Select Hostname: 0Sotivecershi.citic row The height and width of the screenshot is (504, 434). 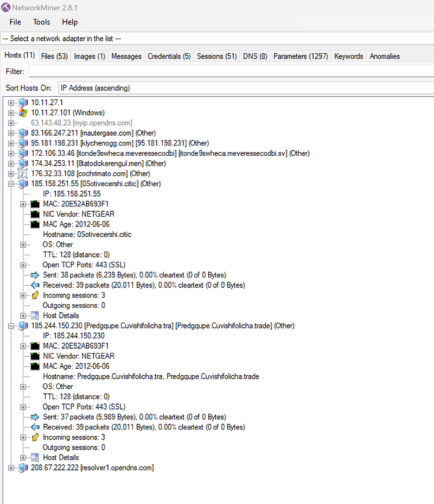(87, 234)
